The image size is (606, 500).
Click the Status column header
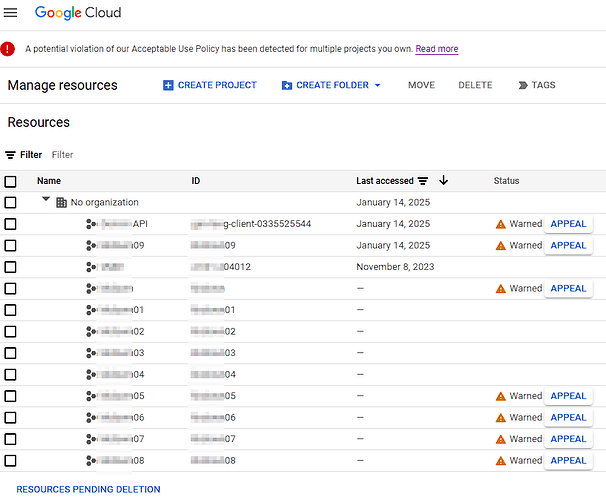(506, 181)
